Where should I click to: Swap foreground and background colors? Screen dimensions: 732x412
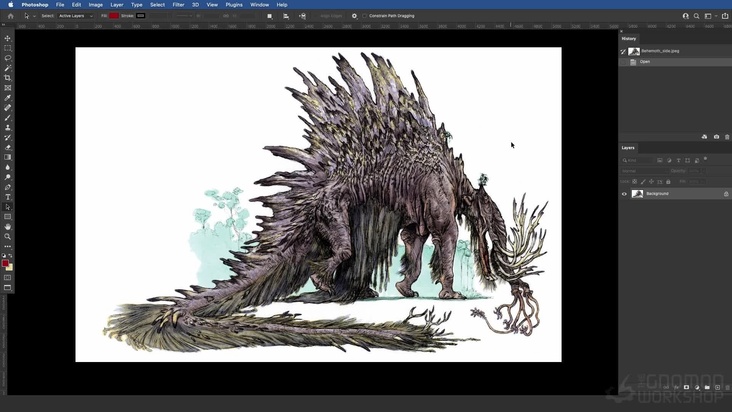(10, 256)
